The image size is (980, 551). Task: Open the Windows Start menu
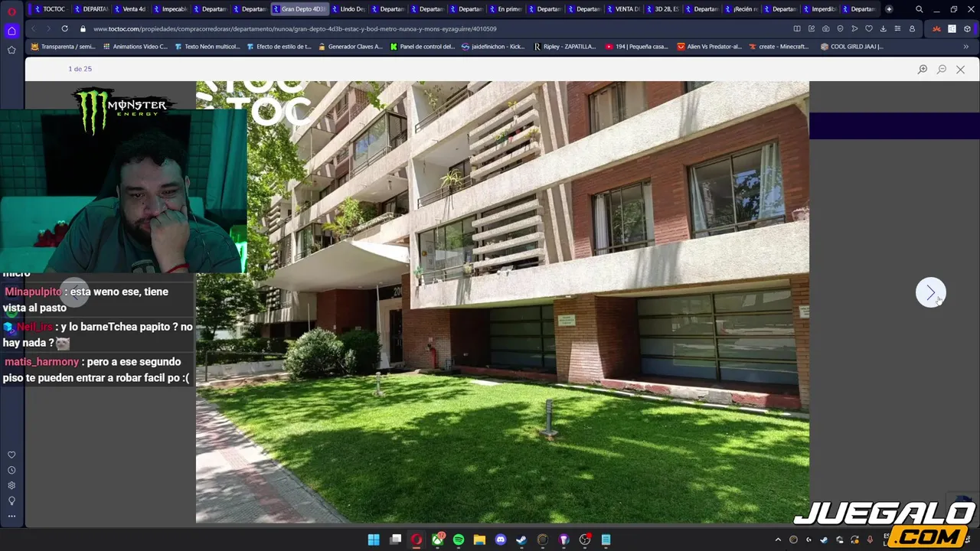(374, 540)
